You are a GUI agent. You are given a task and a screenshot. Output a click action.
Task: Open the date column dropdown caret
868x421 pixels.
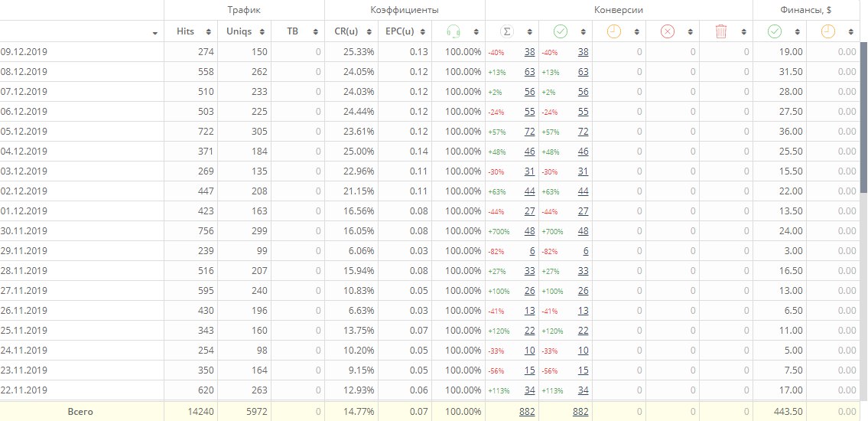(155, 34)
